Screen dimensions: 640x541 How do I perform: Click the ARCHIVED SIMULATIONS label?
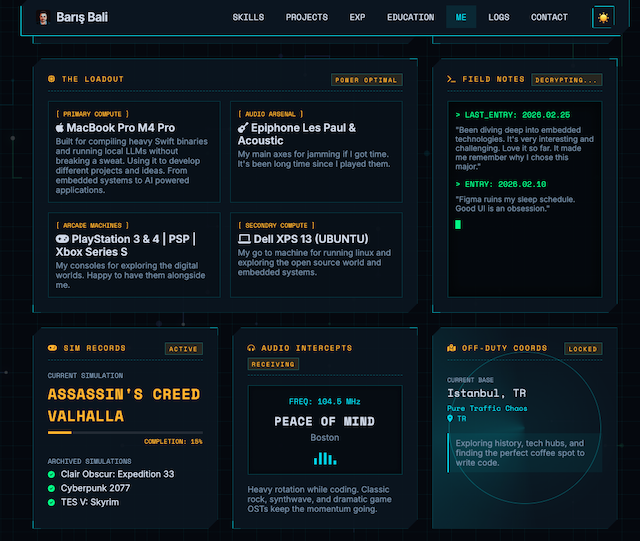coord(89,461)
